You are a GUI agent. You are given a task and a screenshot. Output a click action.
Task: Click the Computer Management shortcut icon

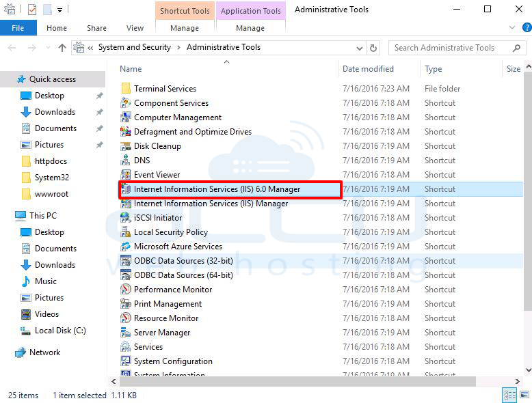(x=126, y=117)
